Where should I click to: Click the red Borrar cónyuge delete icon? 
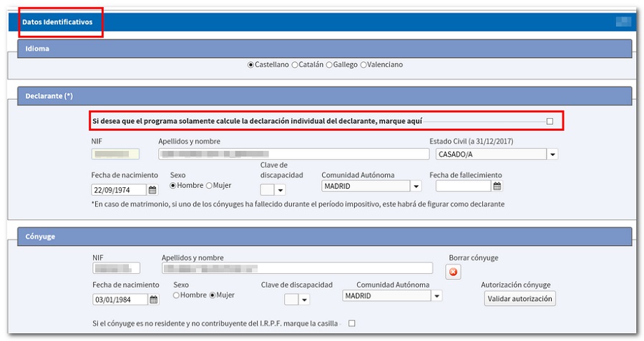click(x=454, y=272)
